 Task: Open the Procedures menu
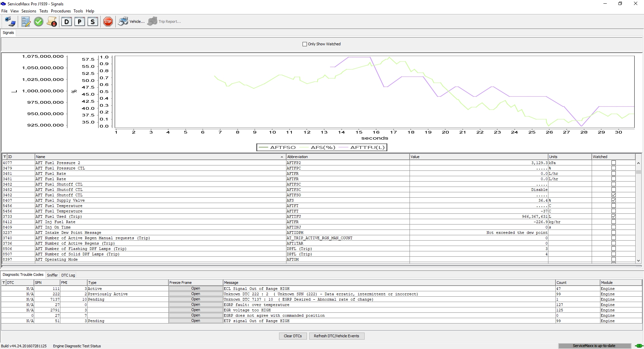61,11
